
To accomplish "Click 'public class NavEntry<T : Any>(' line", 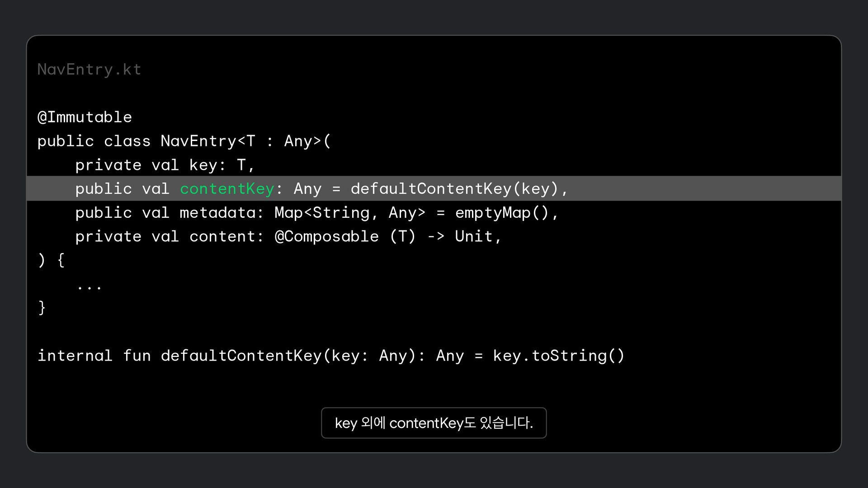I will click(184, 141).
